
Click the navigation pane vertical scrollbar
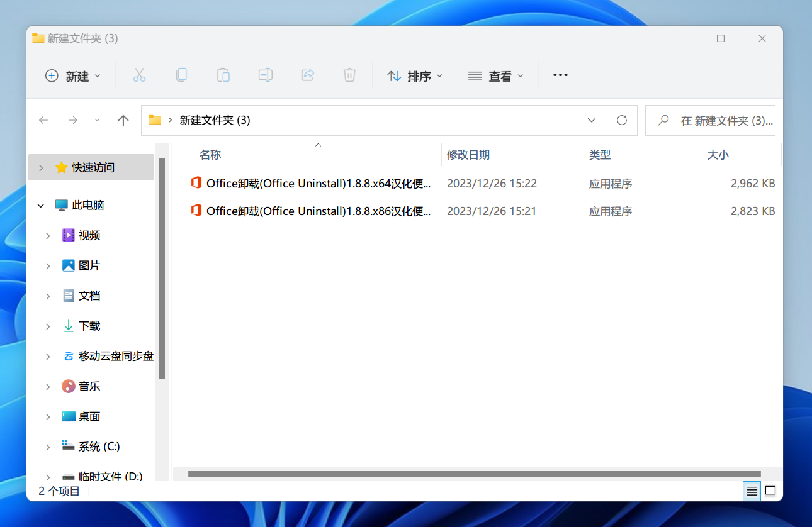162,269
